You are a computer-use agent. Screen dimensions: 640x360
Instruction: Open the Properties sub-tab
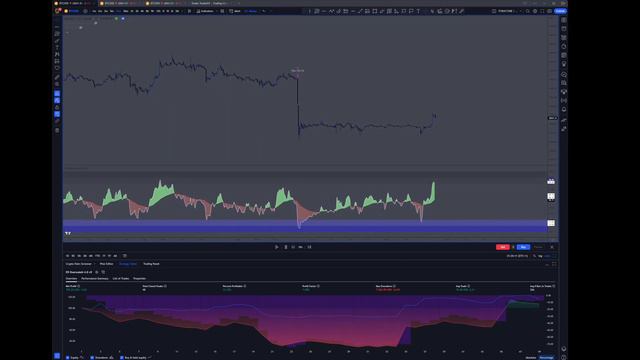click(139, 278)
